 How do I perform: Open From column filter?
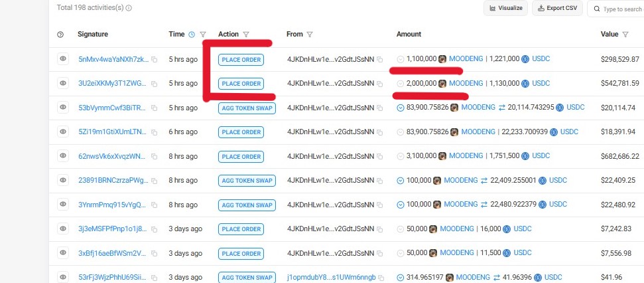[x=310, y=35]
